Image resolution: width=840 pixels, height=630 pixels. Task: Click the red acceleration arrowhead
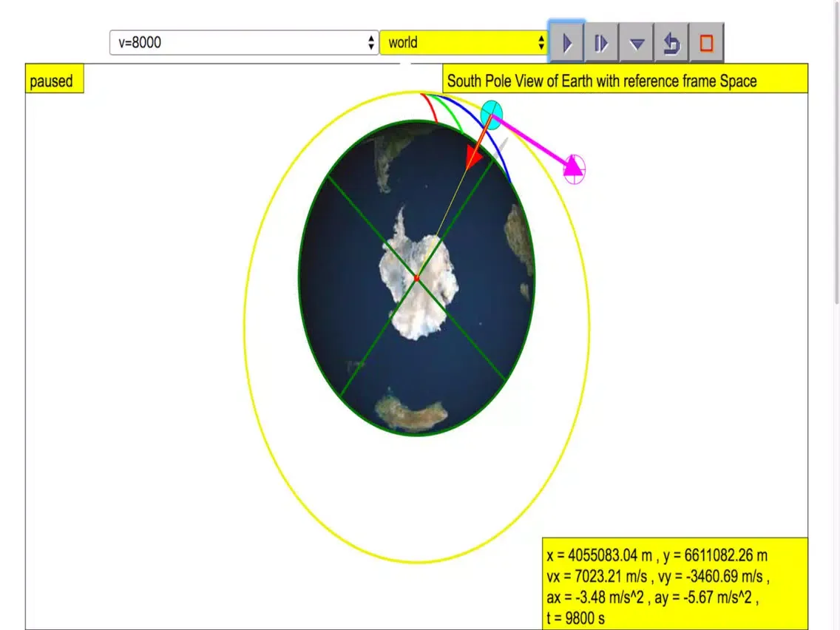tap(473, 158)
